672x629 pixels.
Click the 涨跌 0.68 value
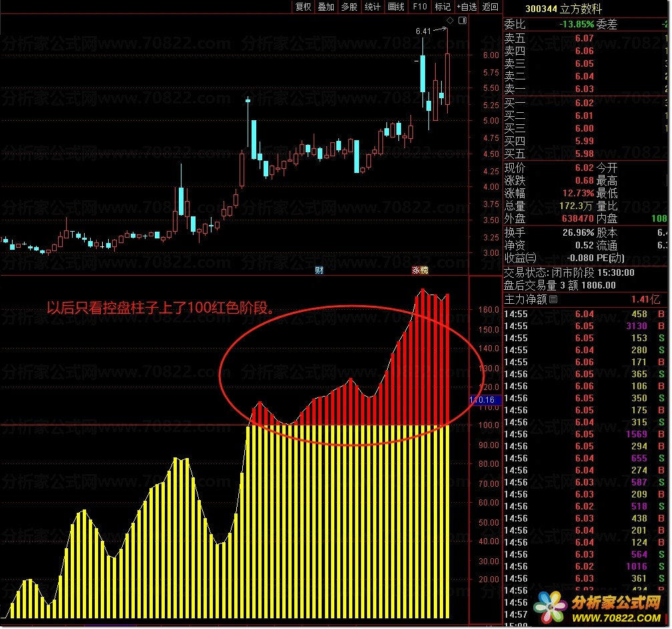coord(585,180)
